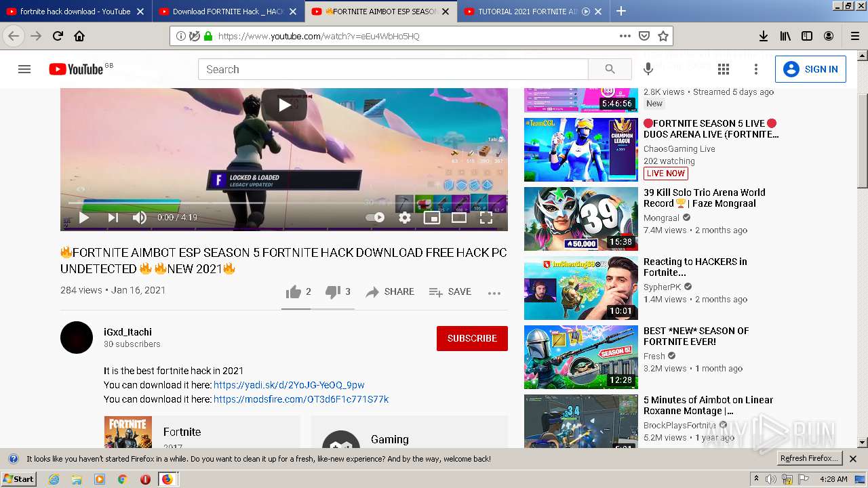
Task: Dismiss the Firefox refresh notification bar
Action: (853, 459)
